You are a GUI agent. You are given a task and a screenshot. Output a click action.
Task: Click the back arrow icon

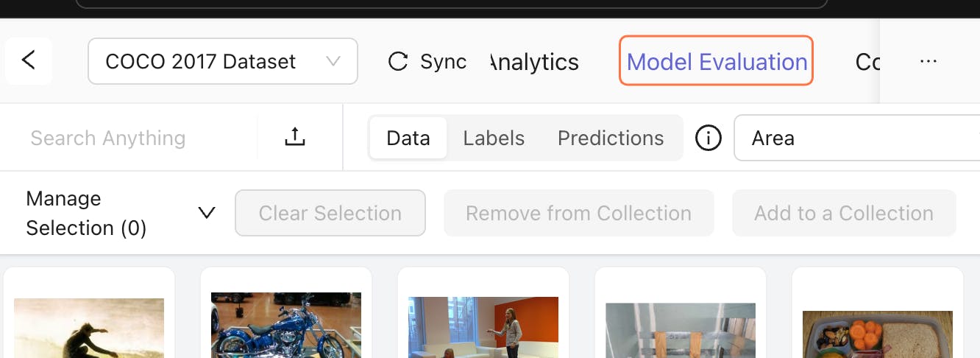pyautogui.click(x=29, y=61)
